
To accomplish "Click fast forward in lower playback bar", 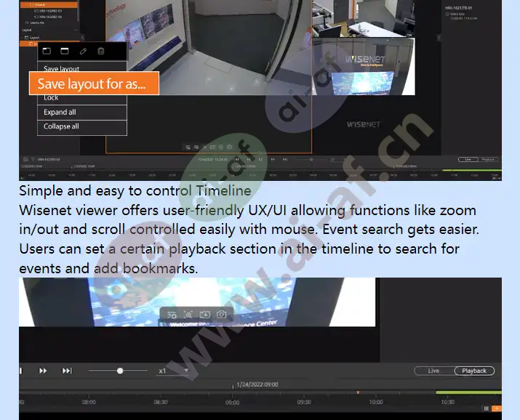I will (43, 371).
